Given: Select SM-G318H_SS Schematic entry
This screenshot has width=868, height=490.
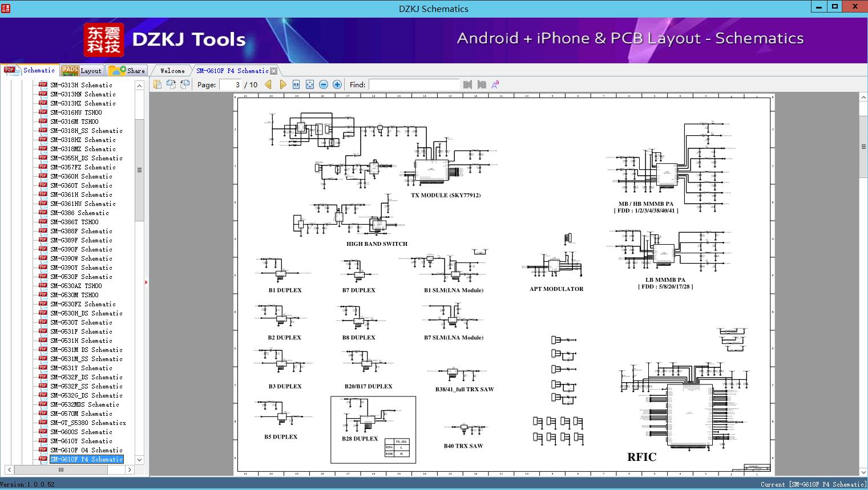Looking at the screenshot, I should [86, 131].
